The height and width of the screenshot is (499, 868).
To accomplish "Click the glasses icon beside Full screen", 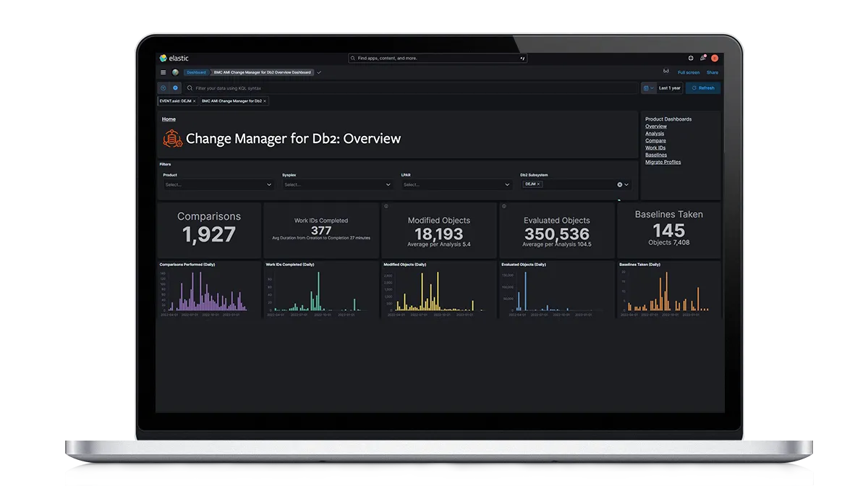I will (666, 72).
